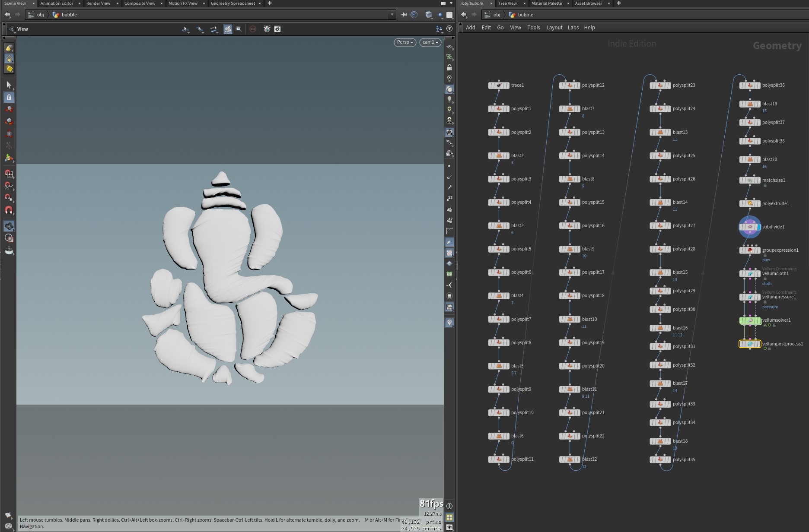Select the Render Region tool

[x=9, y=238]
